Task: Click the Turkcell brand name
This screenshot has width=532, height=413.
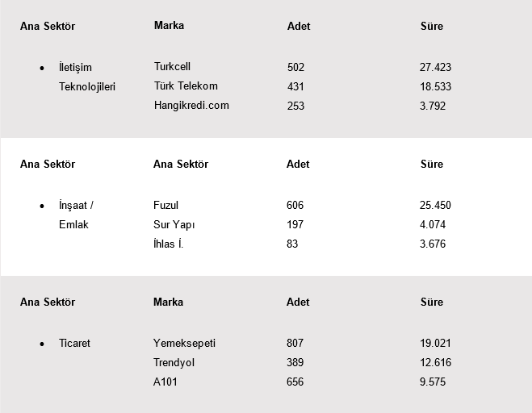Action: tap(172, 67)
